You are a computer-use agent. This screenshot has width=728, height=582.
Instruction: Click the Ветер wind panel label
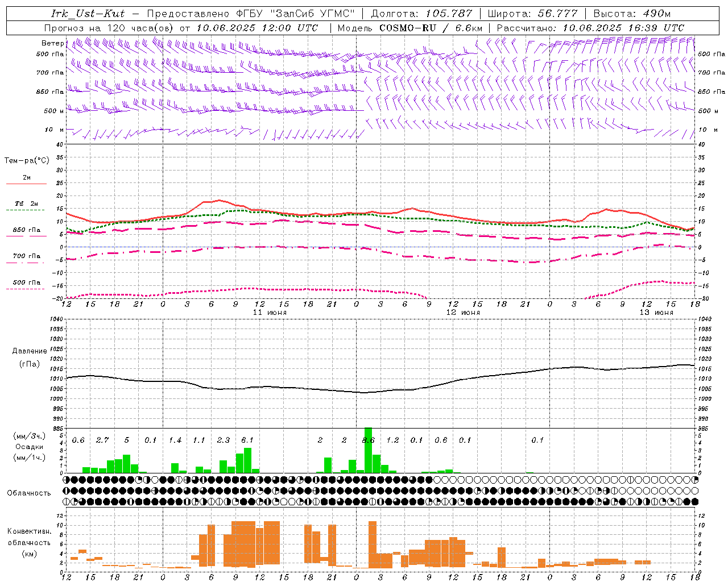(52, 43)
